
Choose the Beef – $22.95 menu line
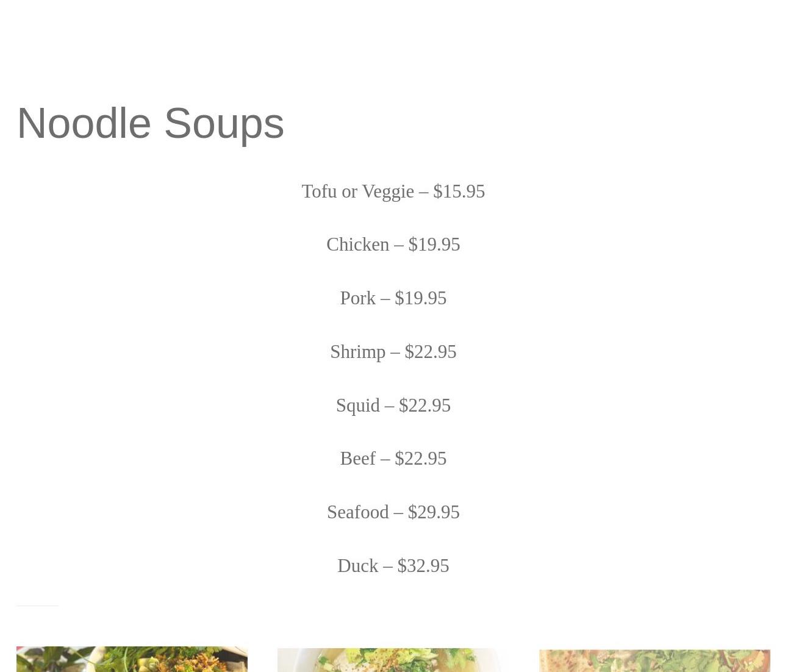pos(393,459)
